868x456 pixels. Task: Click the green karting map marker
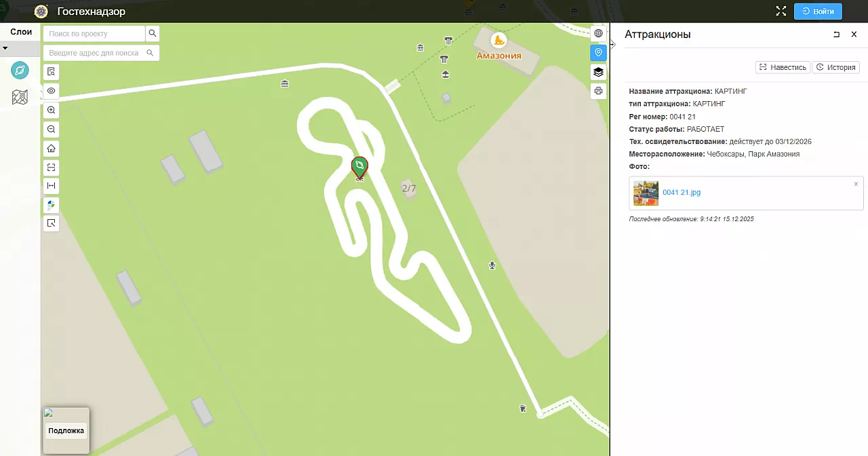359,167
